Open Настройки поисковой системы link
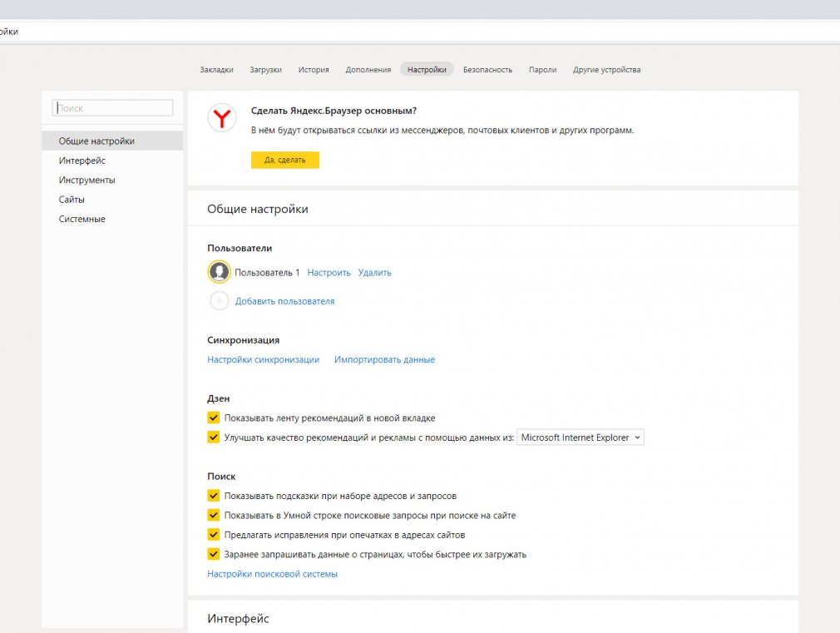Screen dimensions: 840x633 click(272, 573)
